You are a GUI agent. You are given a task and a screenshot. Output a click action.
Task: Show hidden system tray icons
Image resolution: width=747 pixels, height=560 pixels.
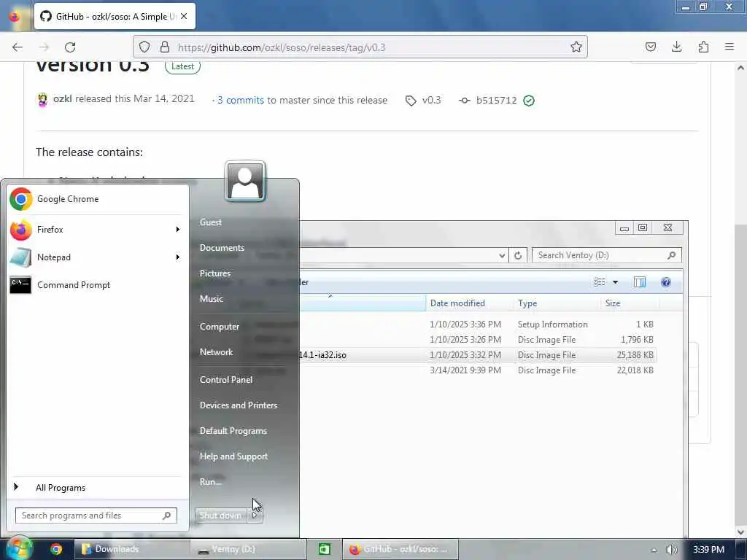point(654,550)
